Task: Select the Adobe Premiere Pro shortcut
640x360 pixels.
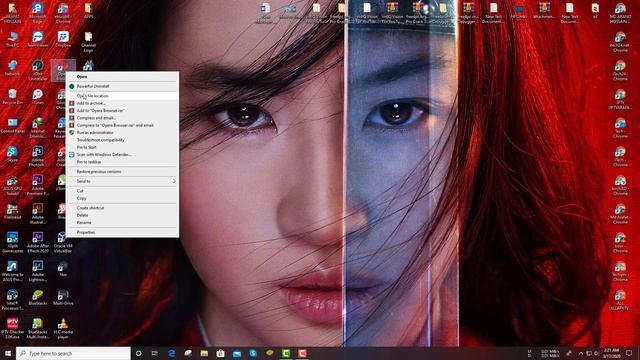Action: tap(38, 185)
